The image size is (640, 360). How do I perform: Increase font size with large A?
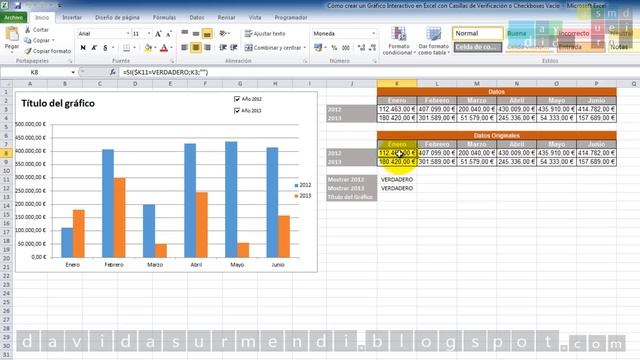coord(158,34)
